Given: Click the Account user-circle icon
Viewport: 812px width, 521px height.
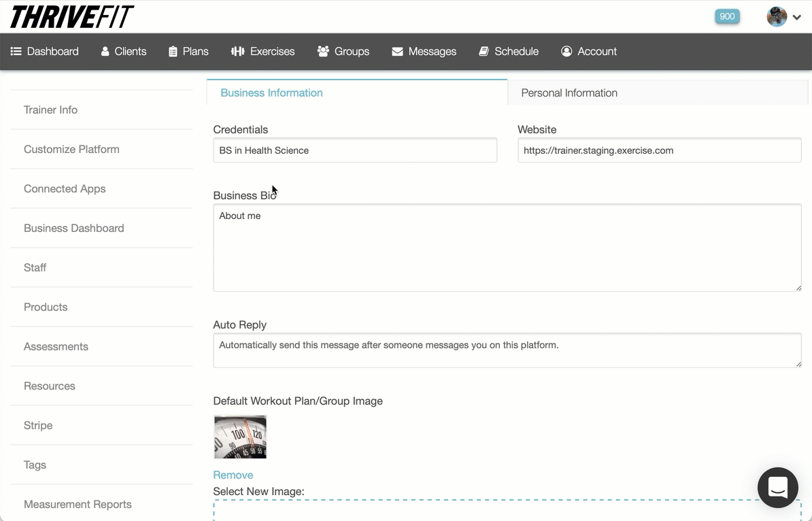Looking at the screenshot, I should (566, 52).
